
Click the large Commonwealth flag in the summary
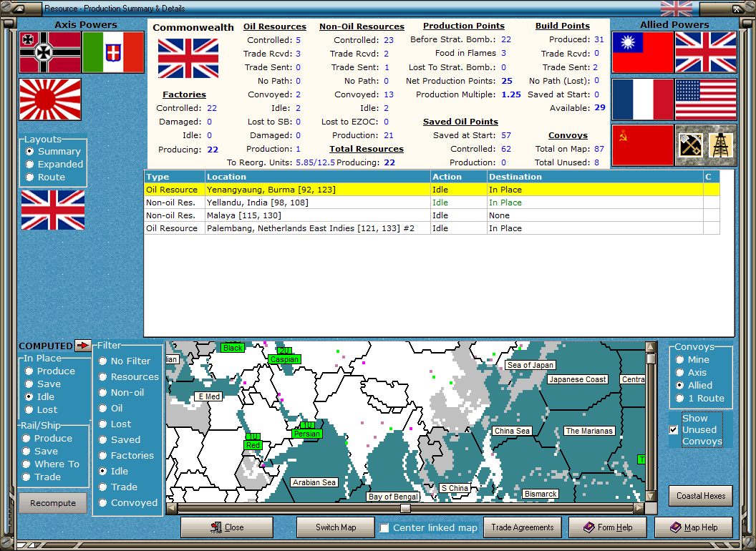(188, 59)
